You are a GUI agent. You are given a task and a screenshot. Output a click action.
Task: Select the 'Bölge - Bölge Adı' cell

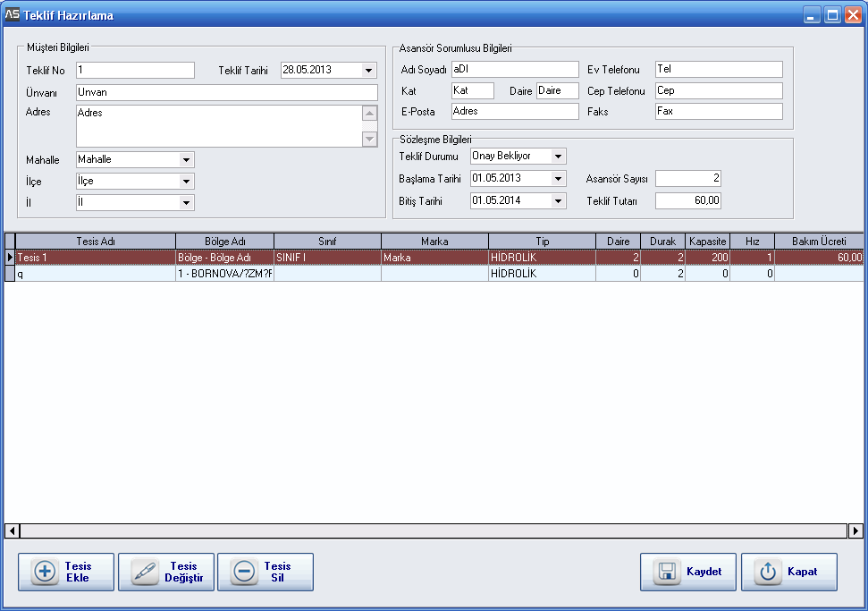click(x=224, y=258)
